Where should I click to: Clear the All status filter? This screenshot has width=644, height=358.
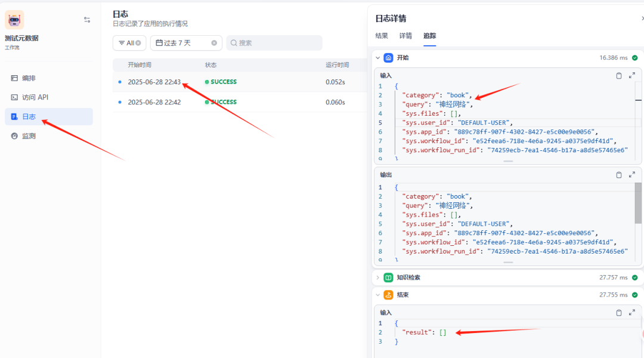coord(138,43)
